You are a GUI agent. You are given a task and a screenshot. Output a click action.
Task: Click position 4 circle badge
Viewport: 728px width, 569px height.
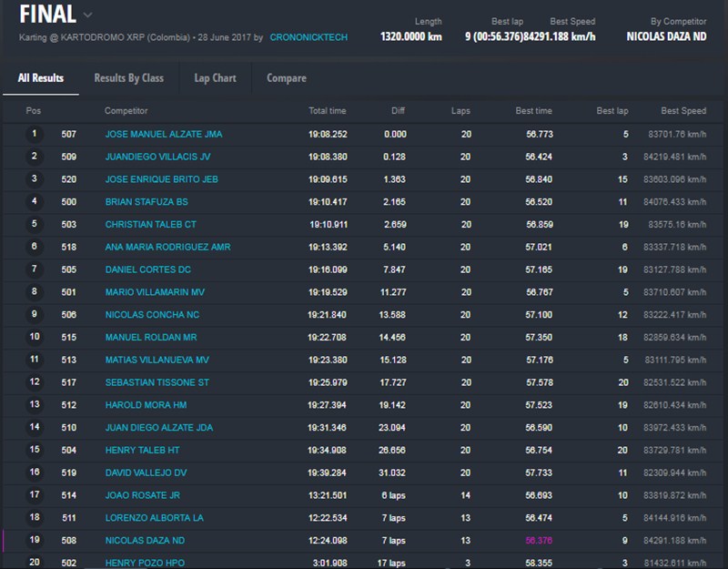35,201
